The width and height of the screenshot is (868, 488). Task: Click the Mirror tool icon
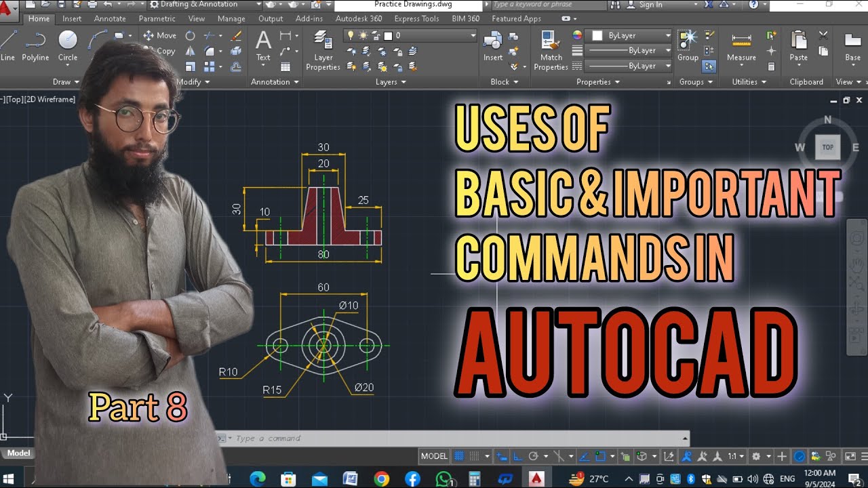(x=191, y=51)
